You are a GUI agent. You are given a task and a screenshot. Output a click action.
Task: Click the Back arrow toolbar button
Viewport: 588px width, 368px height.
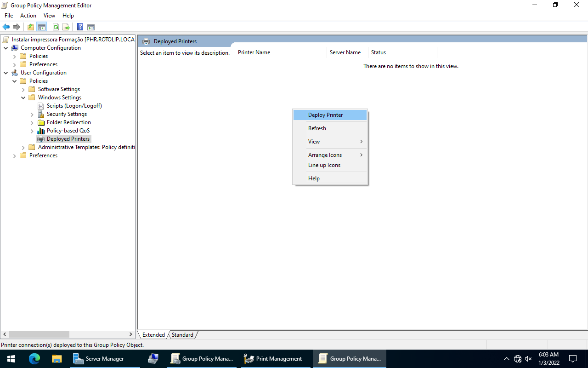click(6, 27)
